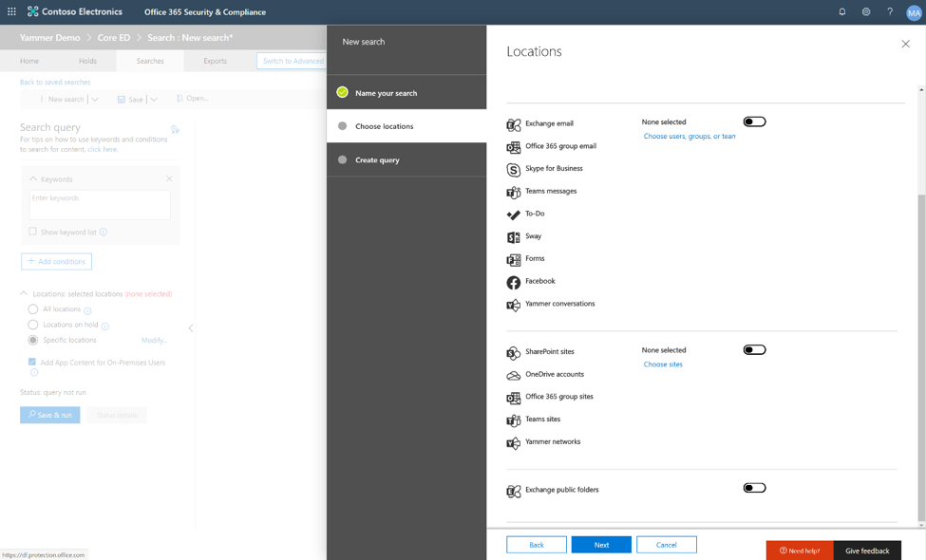Click the Next button
Viewport: 926px width, 560px height.
pyautogui.click(x=601, y=544)
